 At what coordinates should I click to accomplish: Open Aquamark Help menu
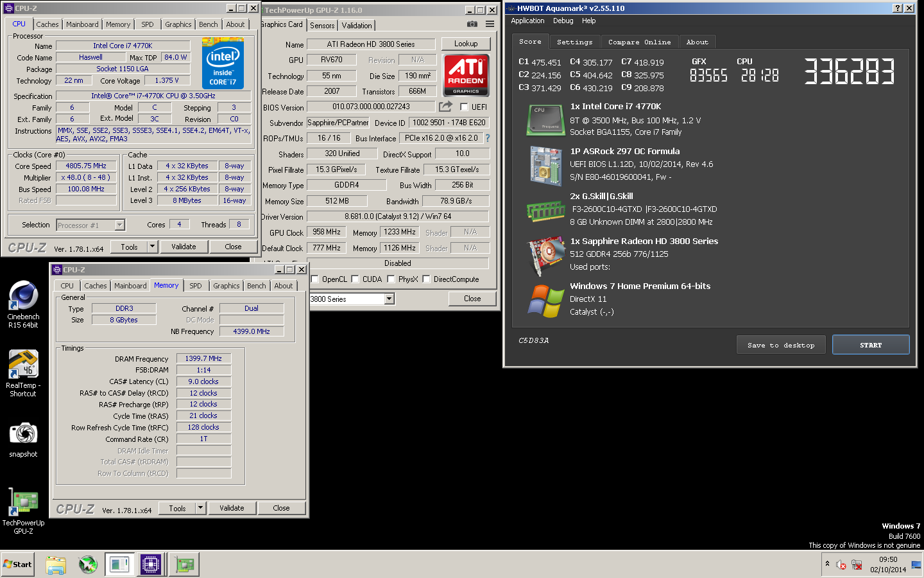click(x=588, y=21)
